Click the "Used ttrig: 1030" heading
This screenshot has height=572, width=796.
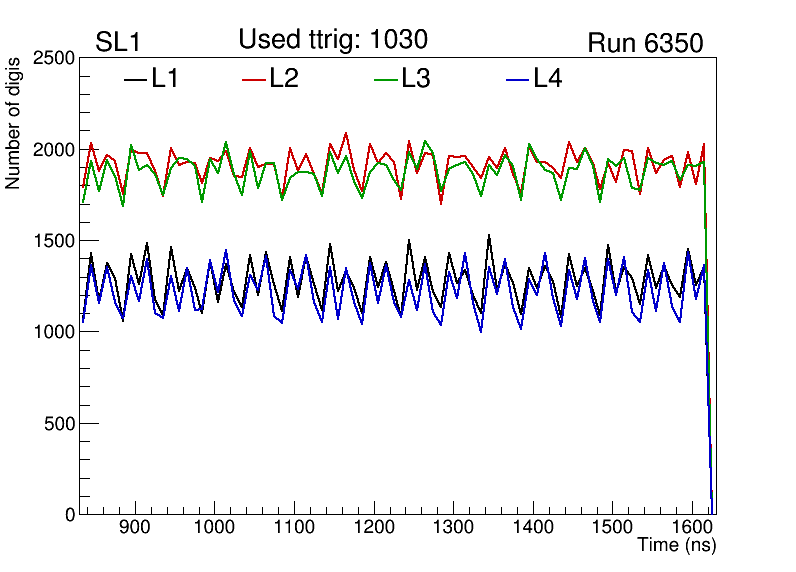click(x=333, y=40)
